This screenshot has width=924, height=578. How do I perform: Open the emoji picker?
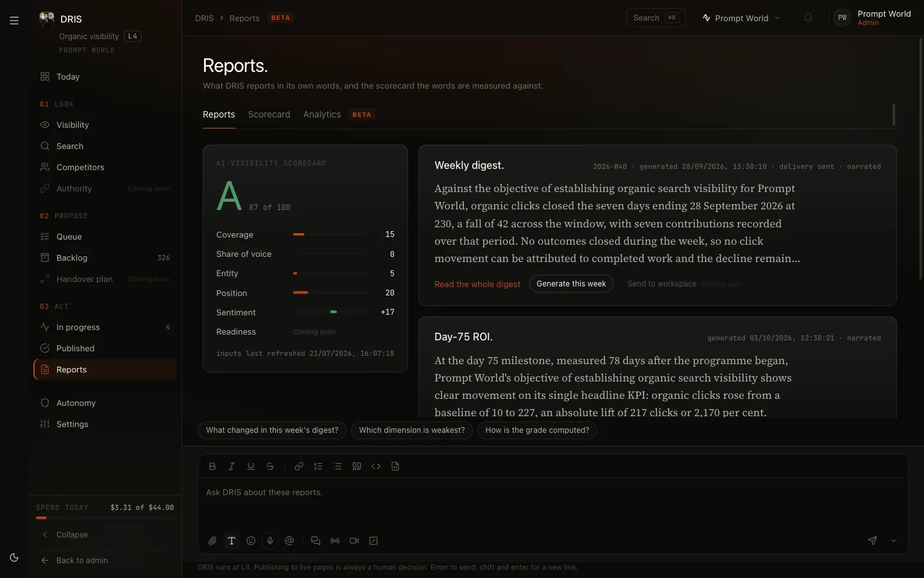point(251,541)
